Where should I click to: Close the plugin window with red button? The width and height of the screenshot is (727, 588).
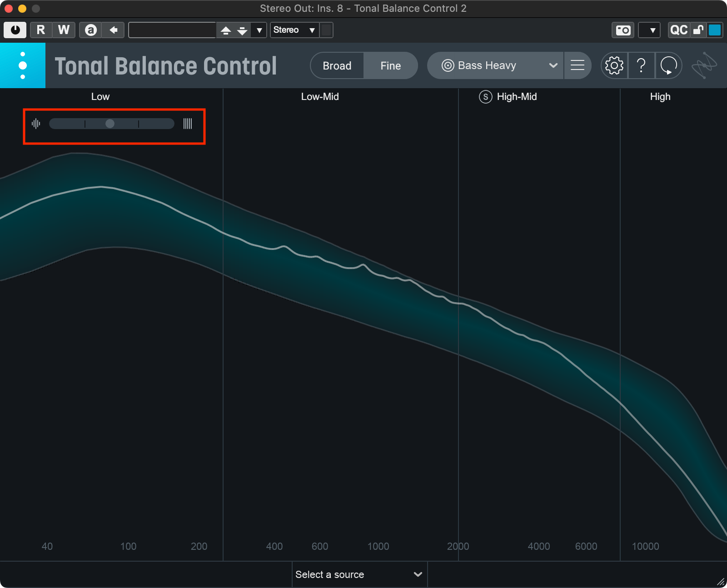pyautogui.click(x=9, y=9)
